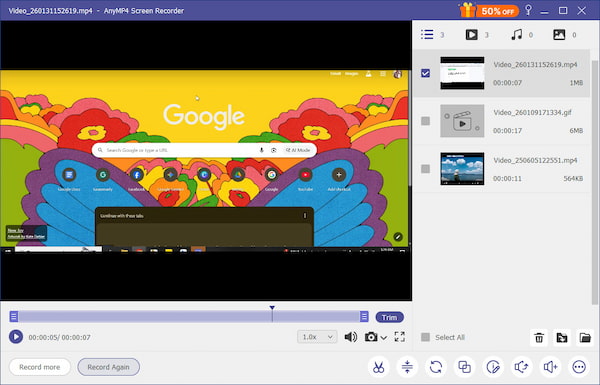Open more tools ellipsis menu
600x385 pixels.
579,367
